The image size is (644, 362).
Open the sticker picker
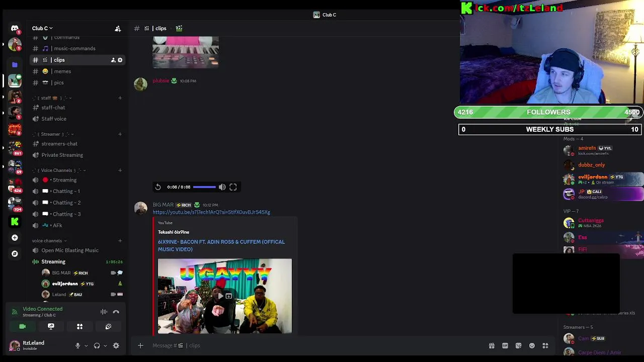[x=518, y=345]
